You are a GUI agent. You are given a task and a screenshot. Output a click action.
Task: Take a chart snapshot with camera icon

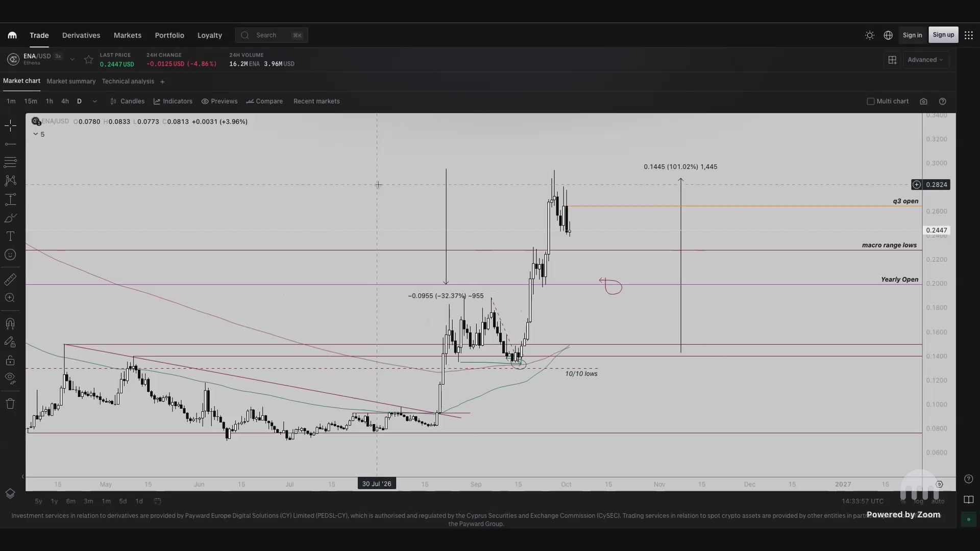[923, 102]
